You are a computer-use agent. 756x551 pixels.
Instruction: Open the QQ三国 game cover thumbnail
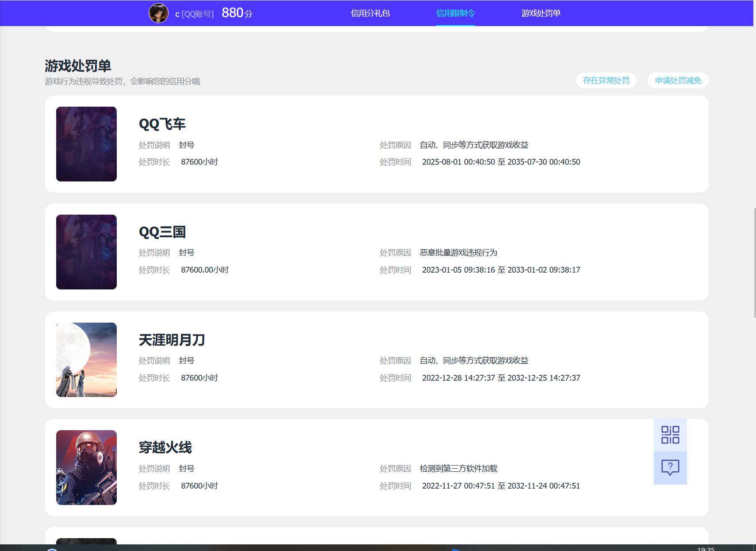86,252
